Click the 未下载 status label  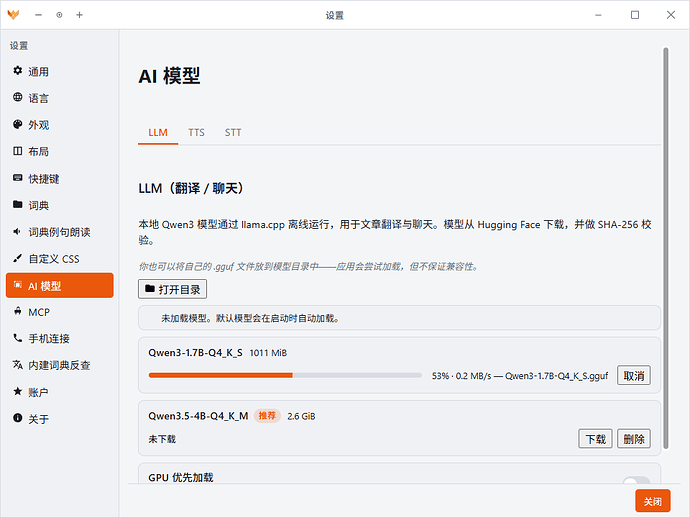[162, 439]
